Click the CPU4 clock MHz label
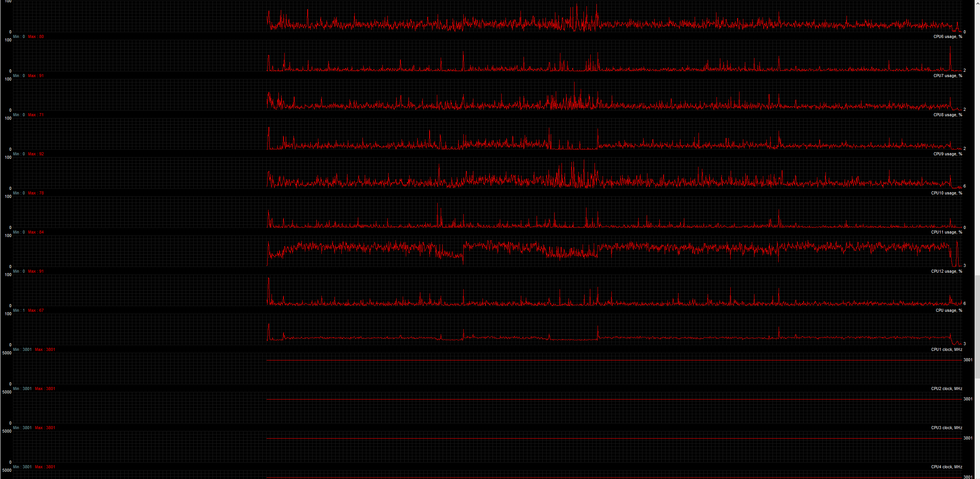 pyautogui.click(x=946, y=467)
